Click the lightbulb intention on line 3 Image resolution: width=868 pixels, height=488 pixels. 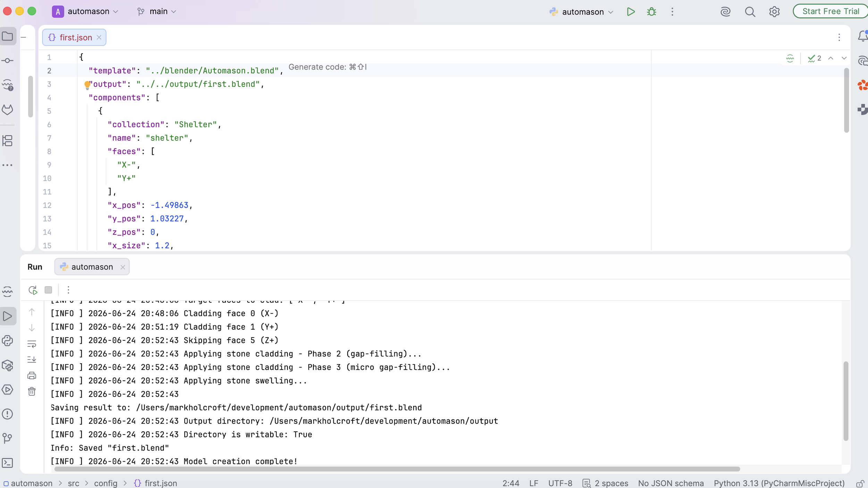(x=87, y=85)
